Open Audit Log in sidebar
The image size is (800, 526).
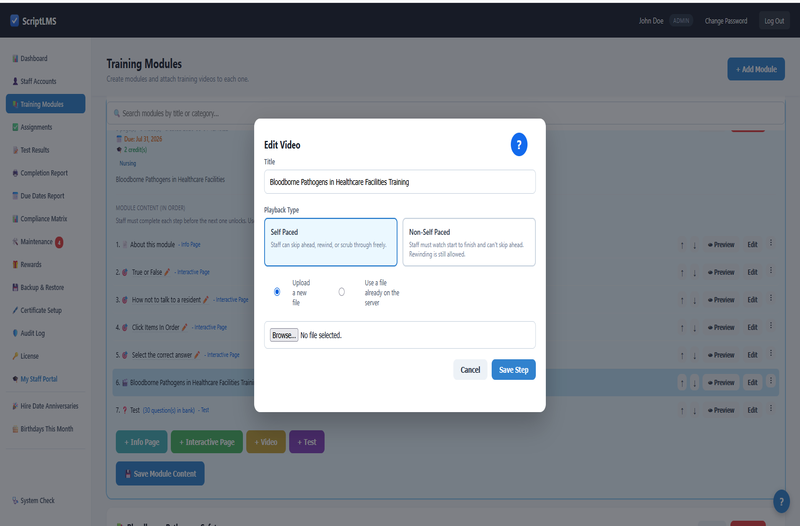point(45,333)
